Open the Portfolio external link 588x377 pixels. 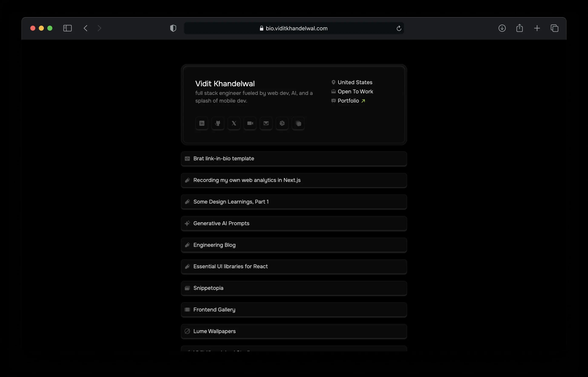pos(351,101)
